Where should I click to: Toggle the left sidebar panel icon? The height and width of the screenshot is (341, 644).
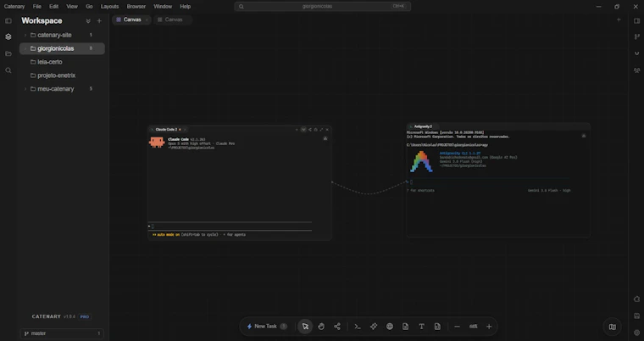pos(8,20)
